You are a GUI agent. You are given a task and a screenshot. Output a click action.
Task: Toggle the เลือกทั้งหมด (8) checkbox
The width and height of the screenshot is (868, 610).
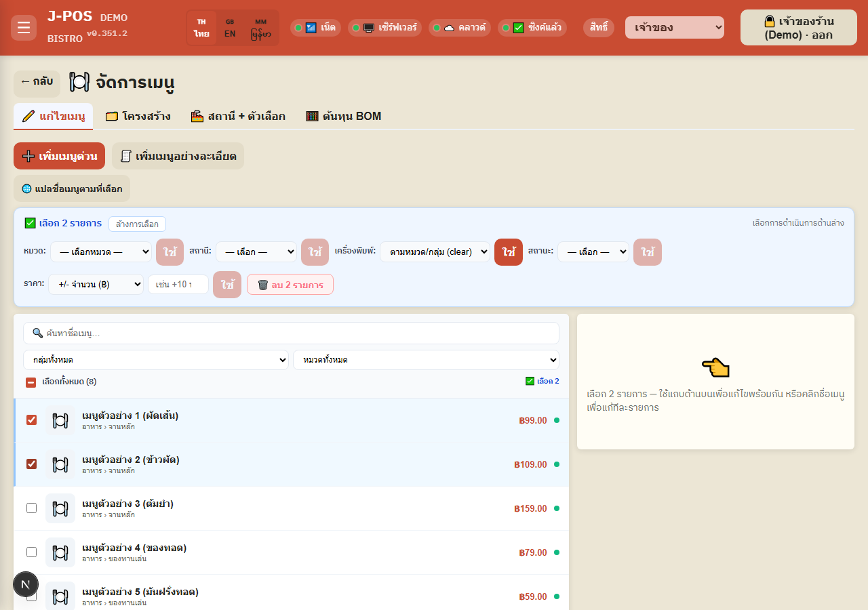click(31, 382)
